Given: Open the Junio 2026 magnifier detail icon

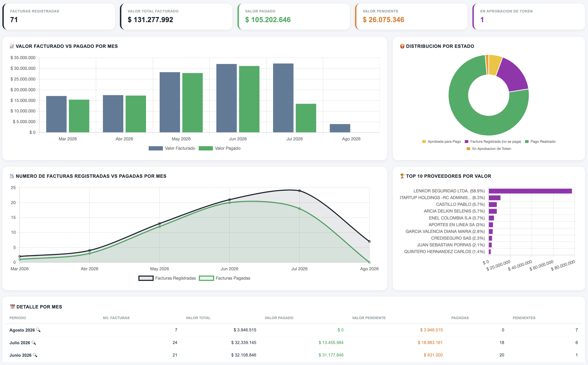Looking at the screenshot, I should (35, 355).
